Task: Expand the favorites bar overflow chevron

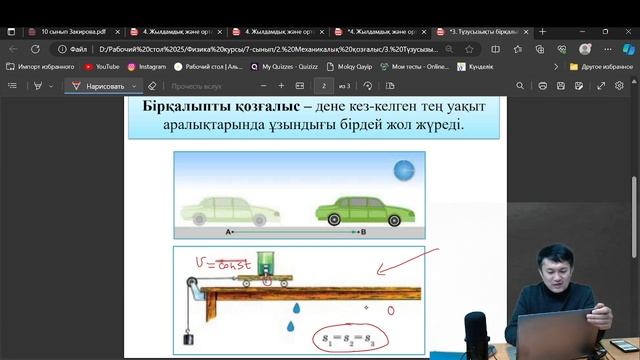Action: (x=556, y=67)
